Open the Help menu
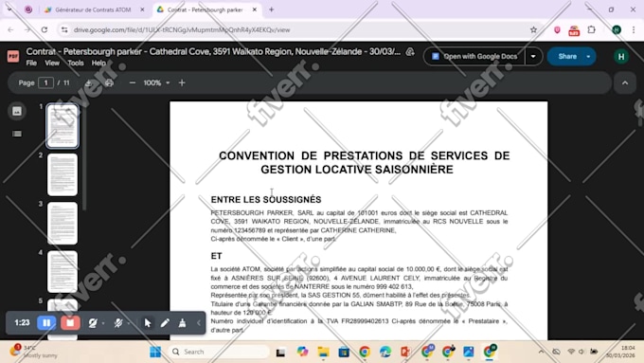This screenshot has height=363, width=644. click(98, 63)
